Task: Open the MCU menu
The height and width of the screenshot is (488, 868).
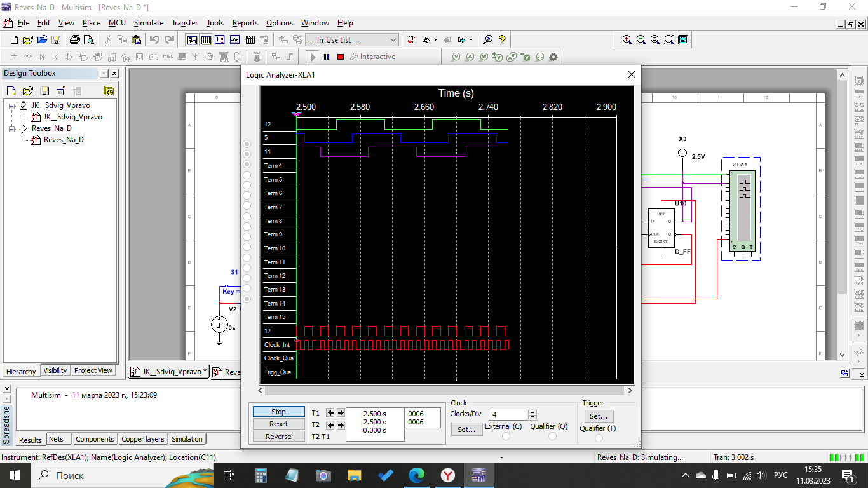Action: [x=117, y=23]
